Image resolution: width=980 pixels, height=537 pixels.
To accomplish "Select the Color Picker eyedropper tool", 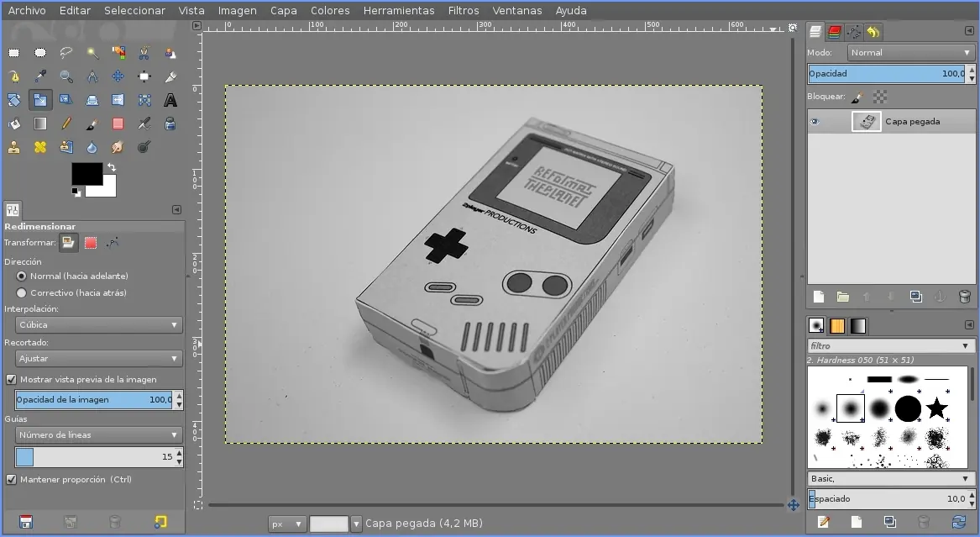I will click(40, 76).
